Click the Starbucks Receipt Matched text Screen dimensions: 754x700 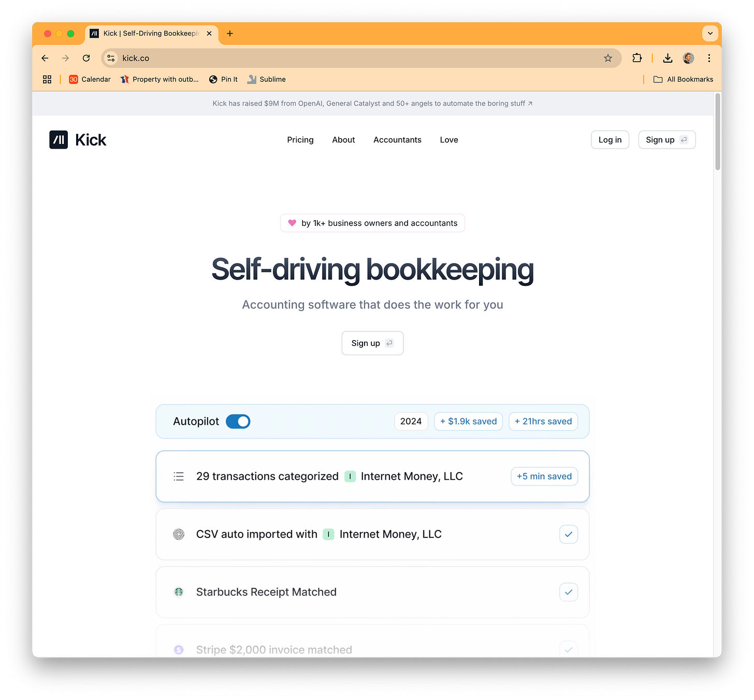pos(266,592)
